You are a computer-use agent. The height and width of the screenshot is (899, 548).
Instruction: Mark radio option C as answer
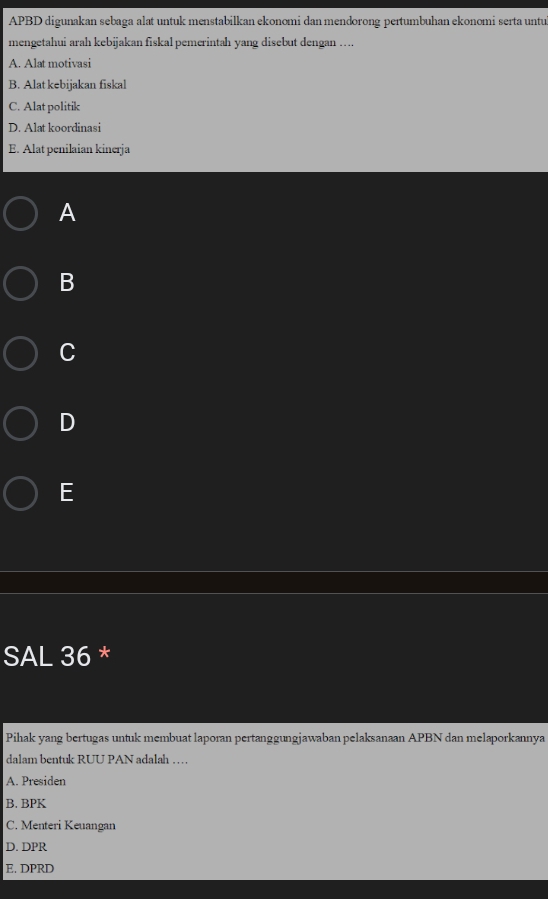21,353
